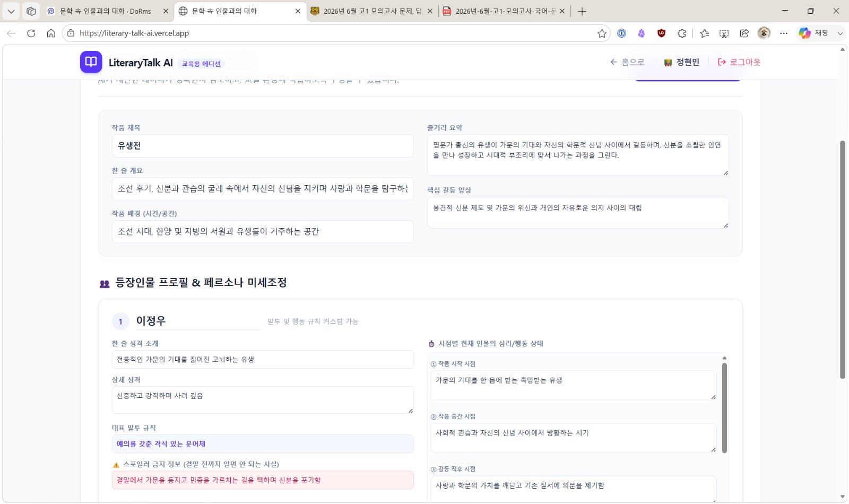This screenshot has height=504, width=849.
Task: Close the 2026년 6월 고1 모의고사 문제 tab
Action: pyautogui.click(x=430, y=11)
